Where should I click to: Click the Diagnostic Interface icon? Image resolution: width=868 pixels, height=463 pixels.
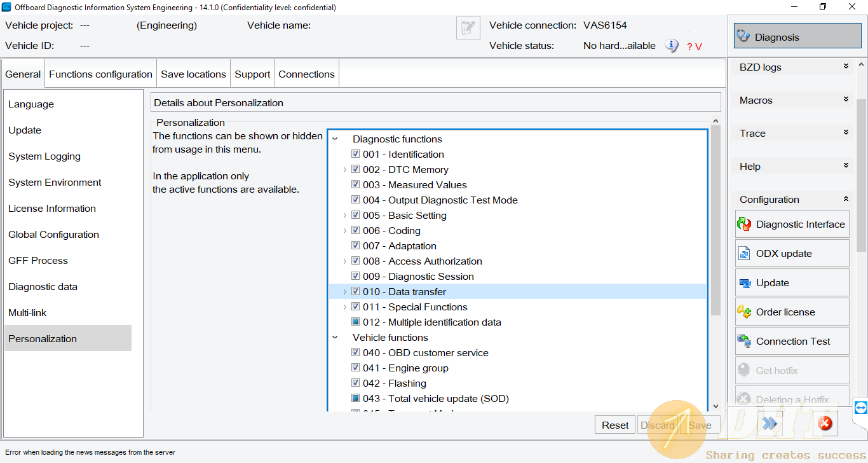(744, 225)
